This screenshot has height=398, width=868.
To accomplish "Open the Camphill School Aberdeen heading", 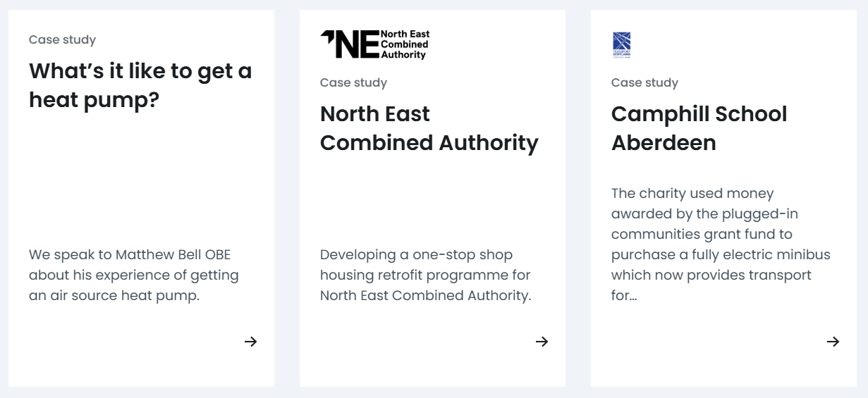I will 699,128.
